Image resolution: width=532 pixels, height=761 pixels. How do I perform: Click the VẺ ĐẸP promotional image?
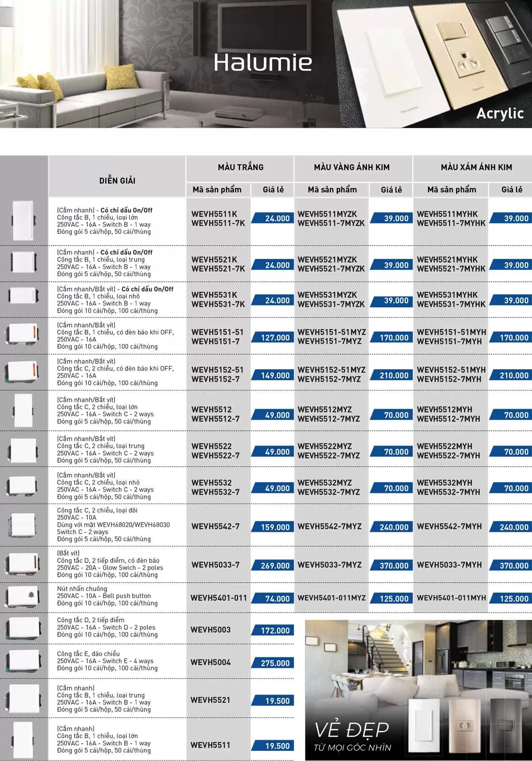tap(418, 690)
